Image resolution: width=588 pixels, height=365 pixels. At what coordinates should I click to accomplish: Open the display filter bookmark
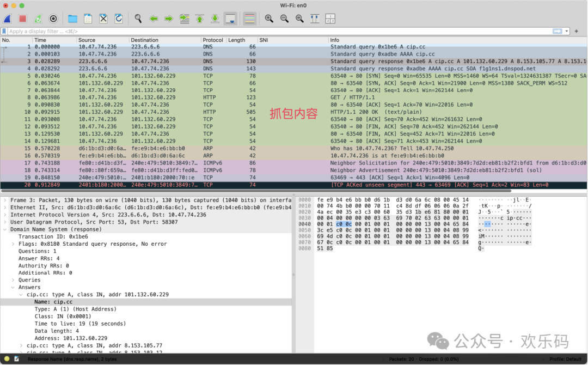(5, 32)
